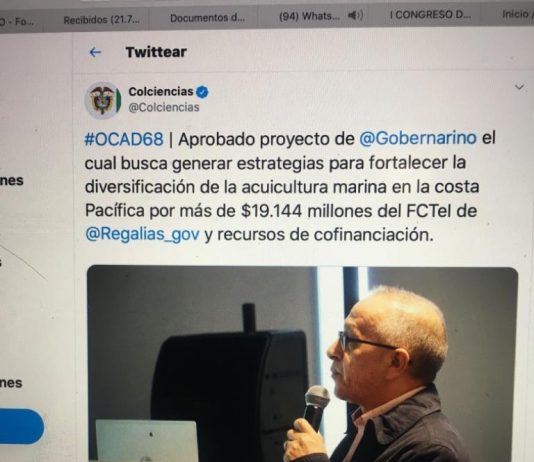
Task: Open the @Regalias_gov mention link
Action: (x=142, y=234)
